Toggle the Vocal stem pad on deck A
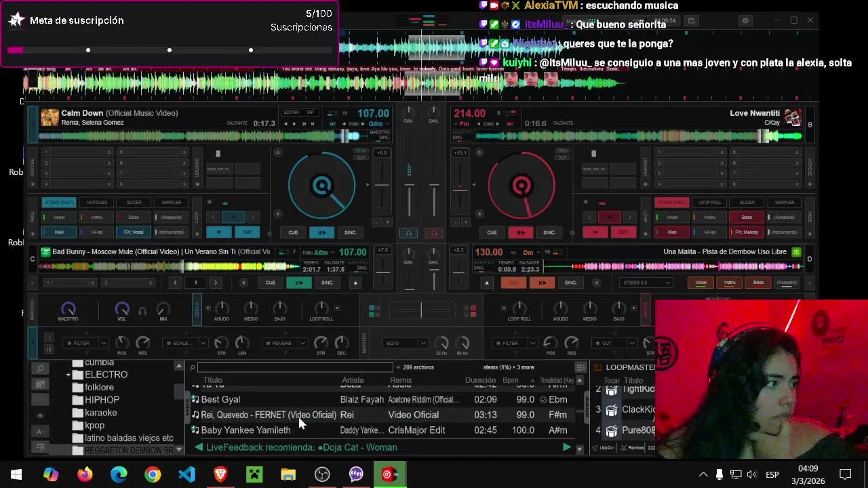 [x=59, y=217]
